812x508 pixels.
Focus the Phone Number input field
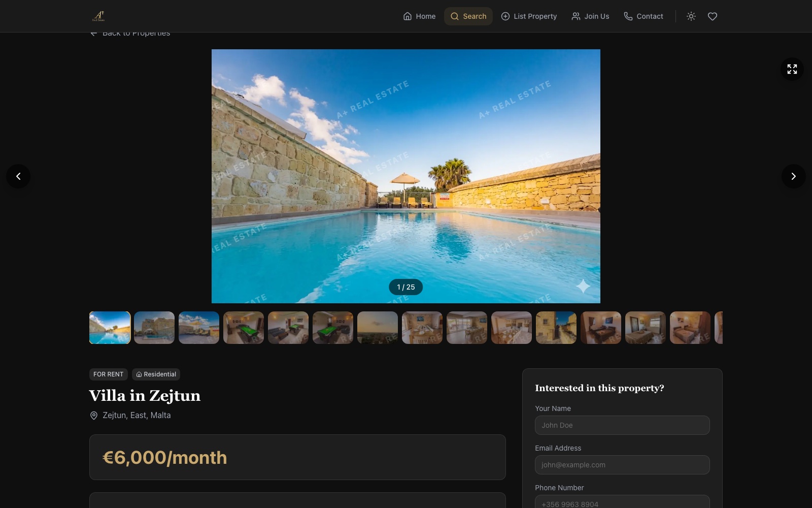(x=622, y=502)
